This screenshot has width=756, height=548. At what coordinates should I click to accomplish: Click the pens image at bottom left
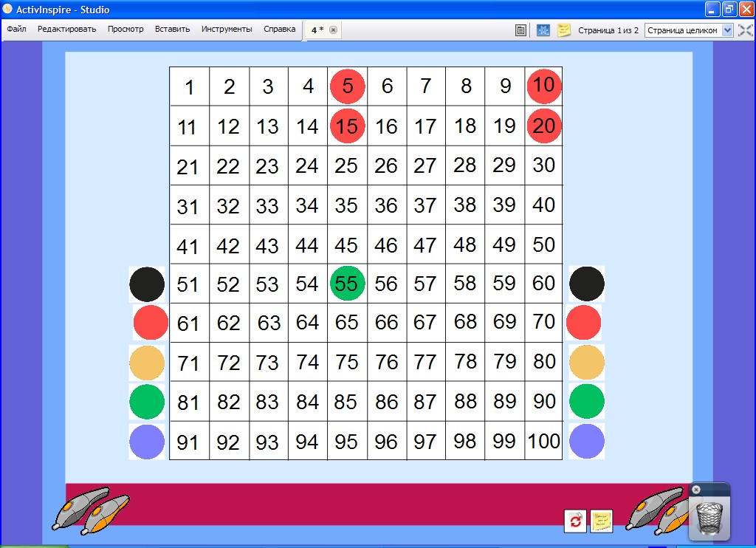pyautogui.click(x=91, y=510)
